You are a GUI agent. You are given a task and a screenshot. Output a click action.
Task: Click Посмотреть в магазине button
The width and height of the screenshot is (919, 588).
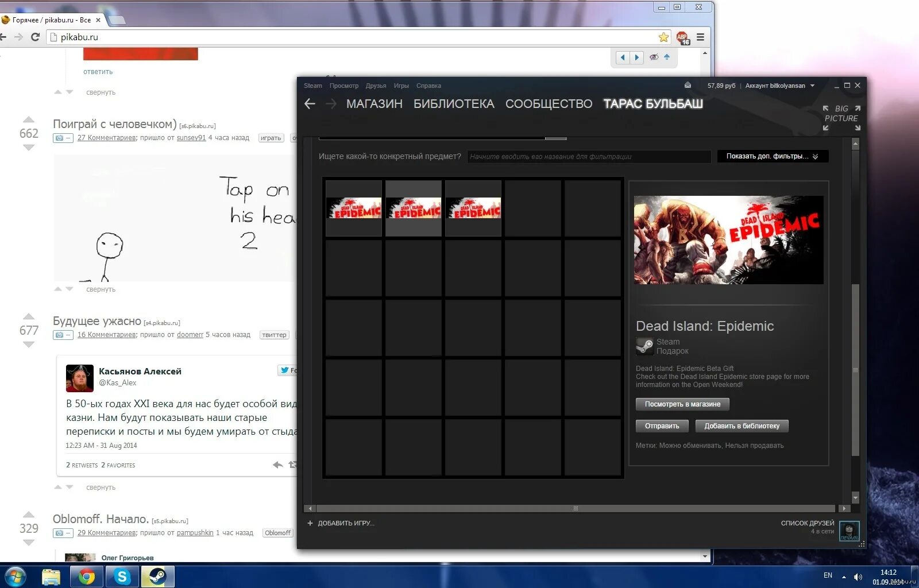[x=682, y=404]
